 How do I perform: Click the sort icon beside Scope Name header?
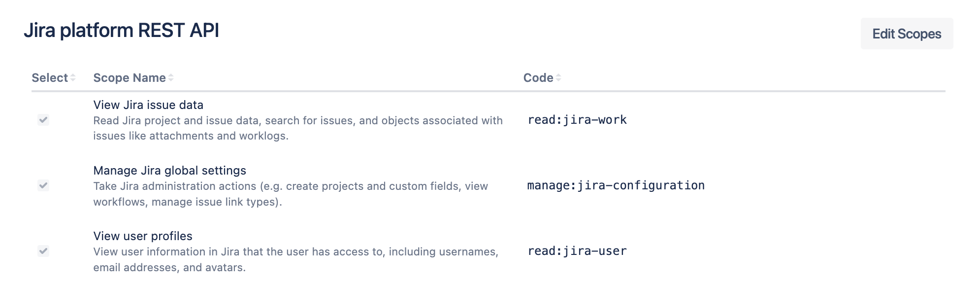click(171, 77)
